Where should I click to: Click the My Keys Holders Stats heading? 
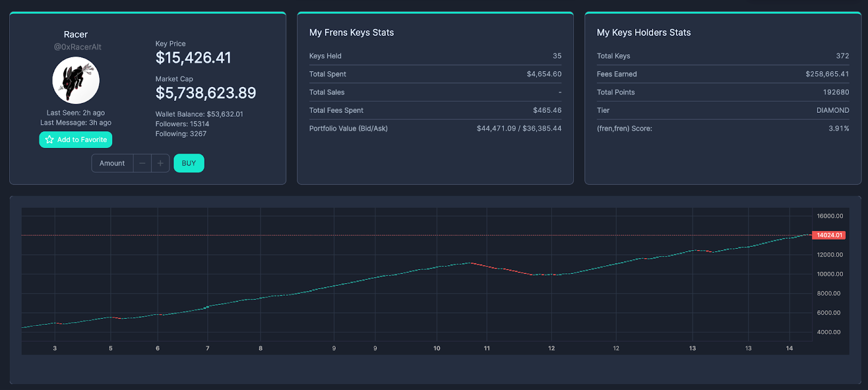644,33
